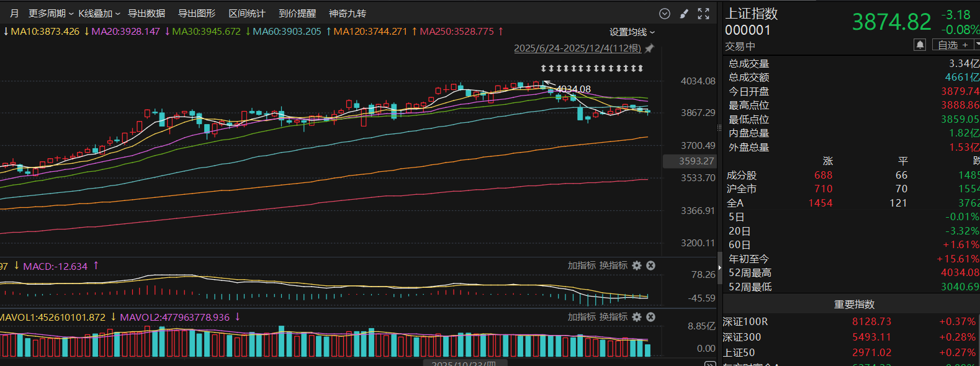Image resolution: width=980 pixels, height=366 pixels.
Task: Click the 总成交量 row label
Action: (748, 63)
